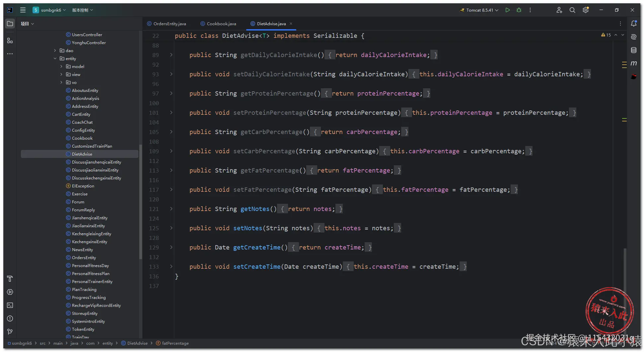
Task: Expand the view folder
Action: pyautogui.click(x=61, y=74)
